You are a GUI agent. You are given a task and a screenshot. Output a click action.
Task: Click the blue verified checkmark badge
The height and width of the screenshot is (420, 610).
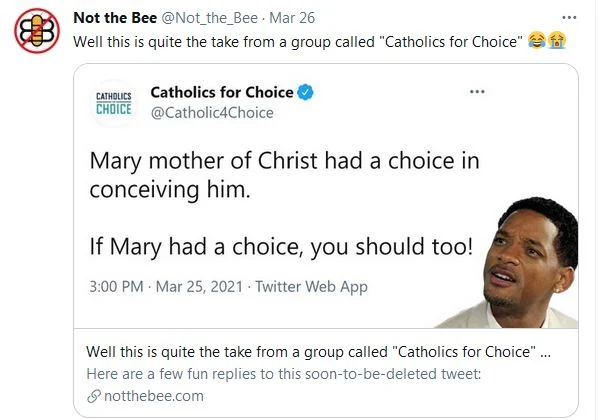[x=308, y=93]
